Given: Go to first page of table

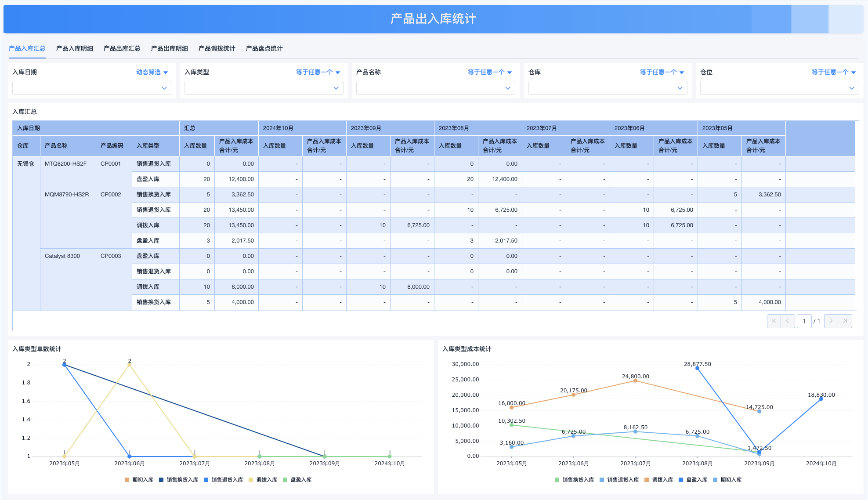Looking at the screenshot, I should tap(774, 321).
